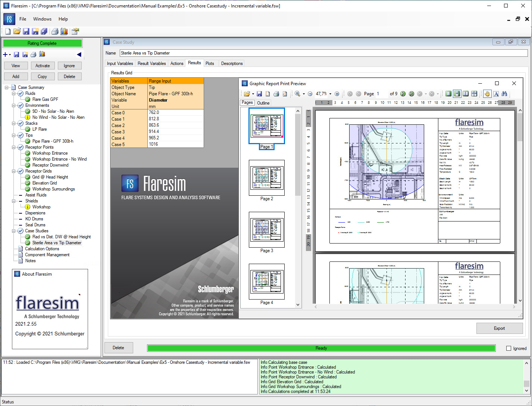Image resolution: width=532 pixels, height=406 pixels.
Task: Click the Zoom In plus icon
Action: click(x=337, y=94)
